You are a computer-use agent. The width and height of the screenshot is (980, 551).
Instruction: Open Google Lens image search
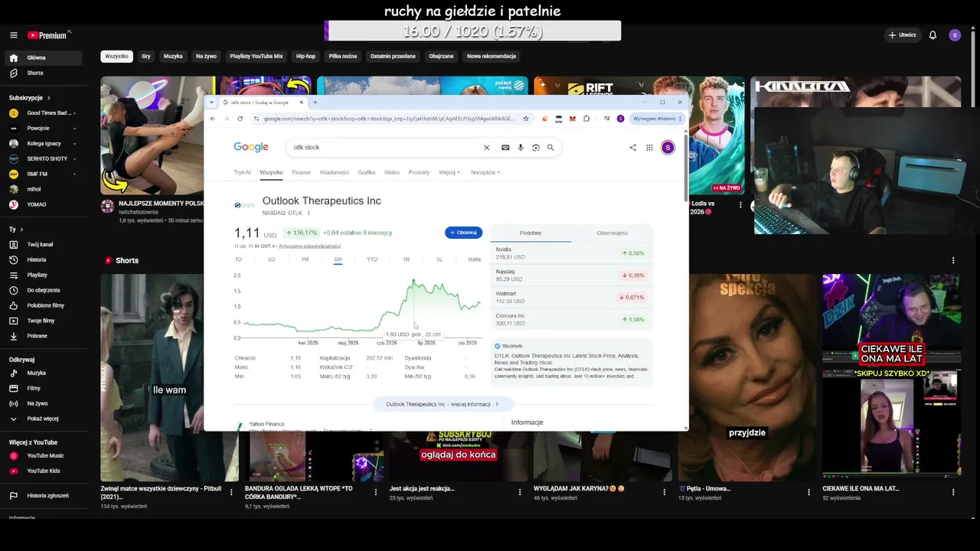pos(535,148)
